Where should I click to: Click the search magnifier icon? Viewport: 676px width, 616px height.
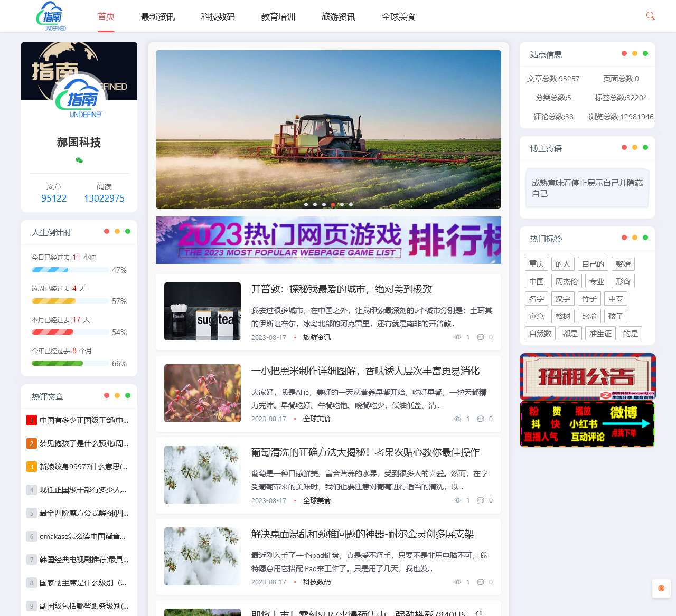coord(650,16)
